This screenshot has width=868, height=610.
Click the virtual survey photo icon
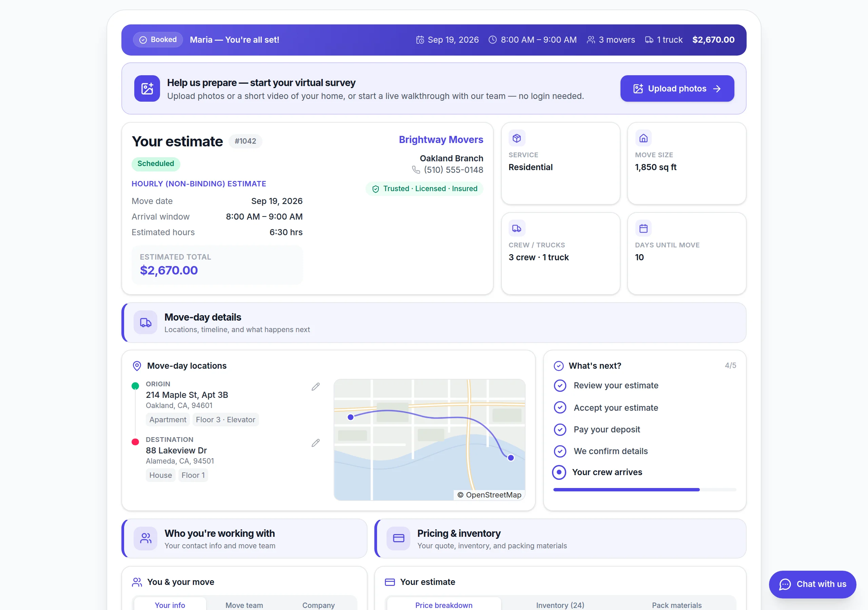(x=147, y=88)
